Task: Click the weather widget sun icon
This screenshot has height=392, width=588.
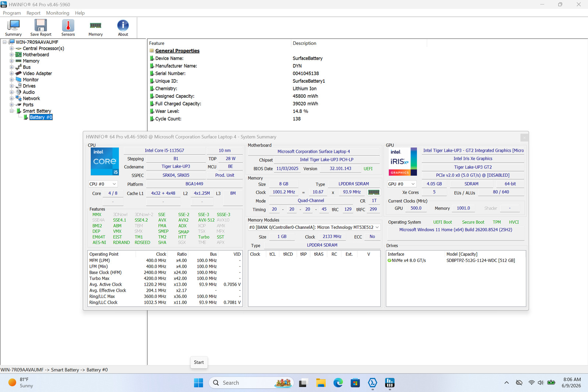Action: tap(12, 382)
